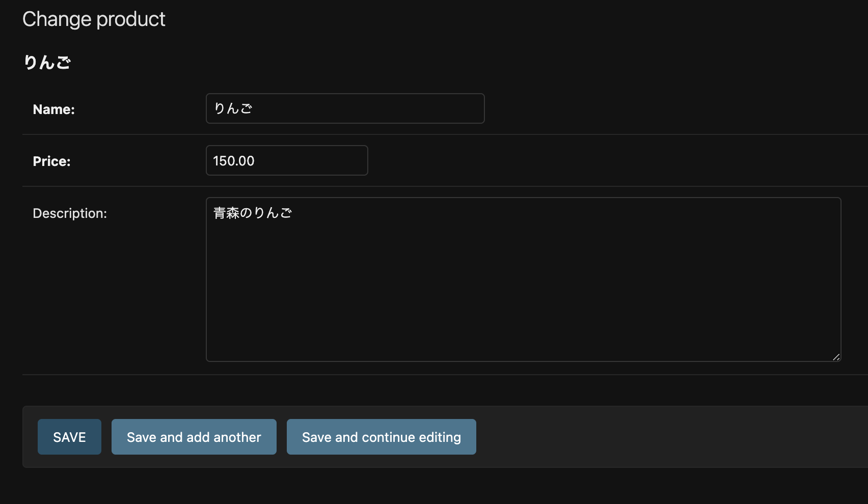
Task: Click the Description: field label
Action: 70,213
